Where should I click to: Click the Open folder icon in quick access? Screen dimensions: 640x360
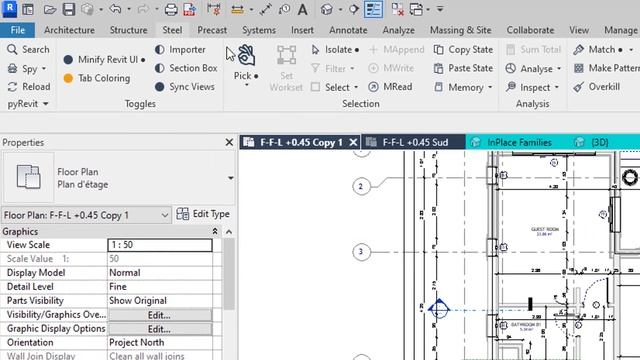[49, 9]
